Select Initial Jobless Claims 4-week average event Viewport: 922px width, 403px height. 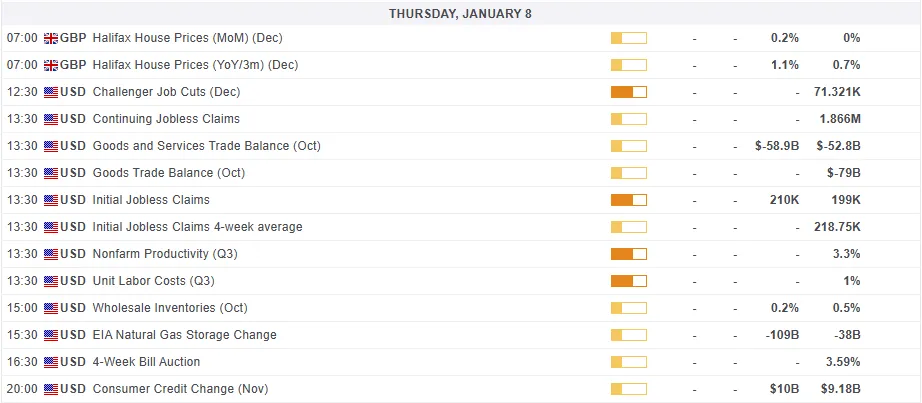coord(197,227)
